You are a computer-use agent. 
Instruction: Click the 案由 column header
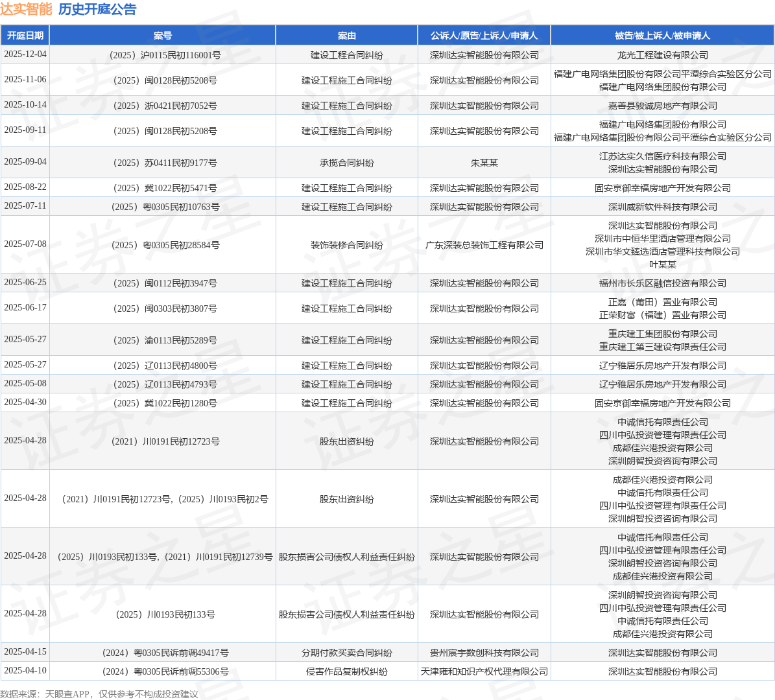pos(346,36)
